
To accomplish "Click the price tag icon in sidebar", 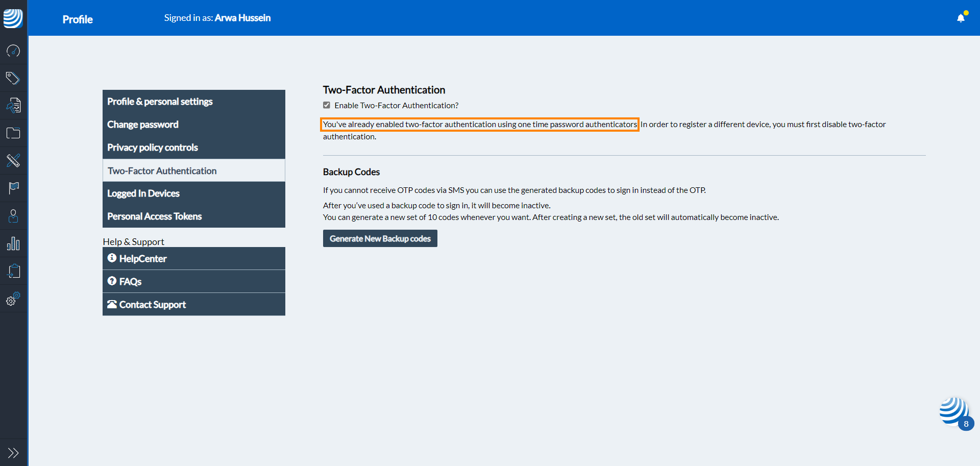I will (x=13, y=78).
